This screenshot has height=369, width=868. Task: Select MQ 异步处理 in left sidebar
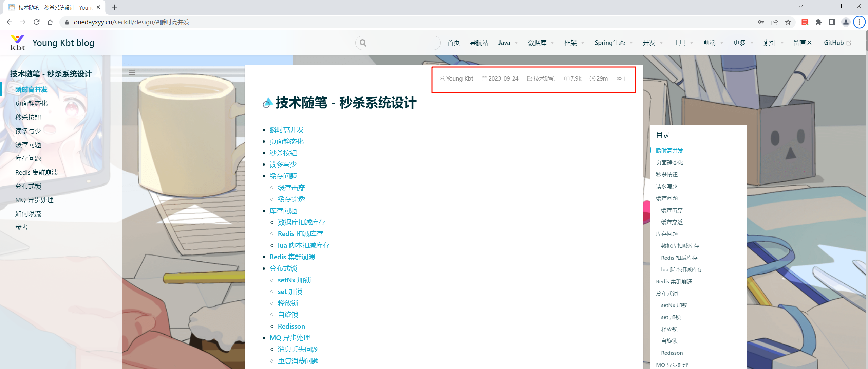[x=34, y=200]
